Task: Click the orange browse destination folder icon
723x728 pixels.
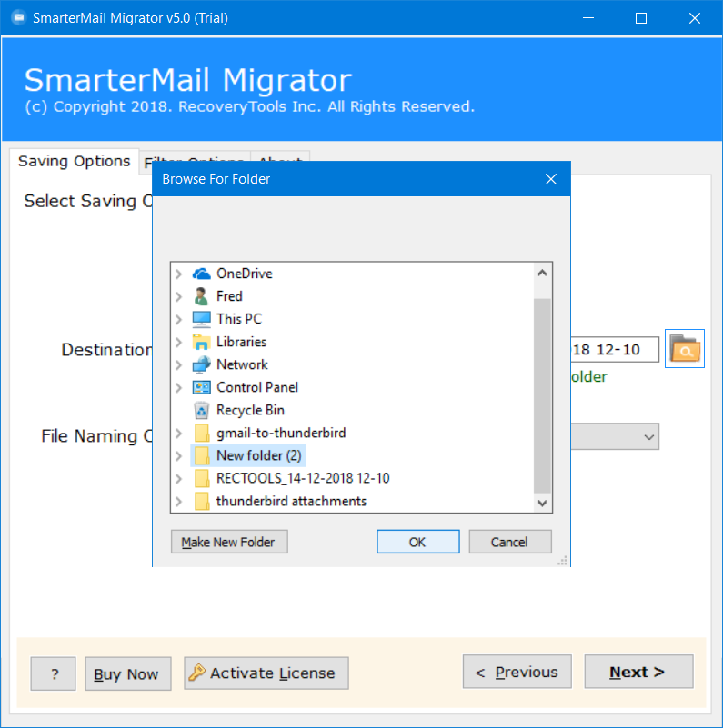Action: coord(685,348)
